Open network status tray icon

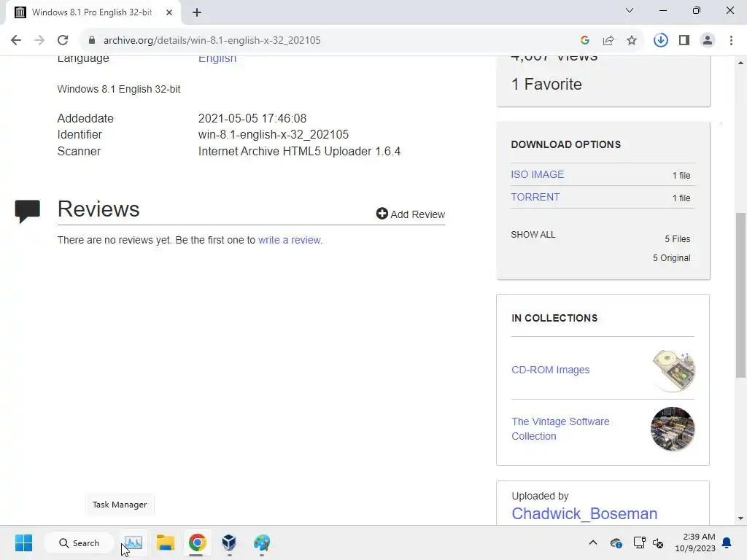639,542
